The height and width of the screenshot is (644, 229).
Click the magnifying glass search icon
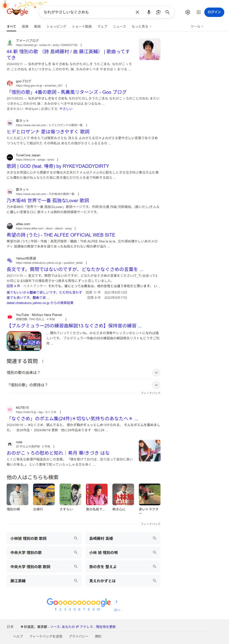pos(167,12)
